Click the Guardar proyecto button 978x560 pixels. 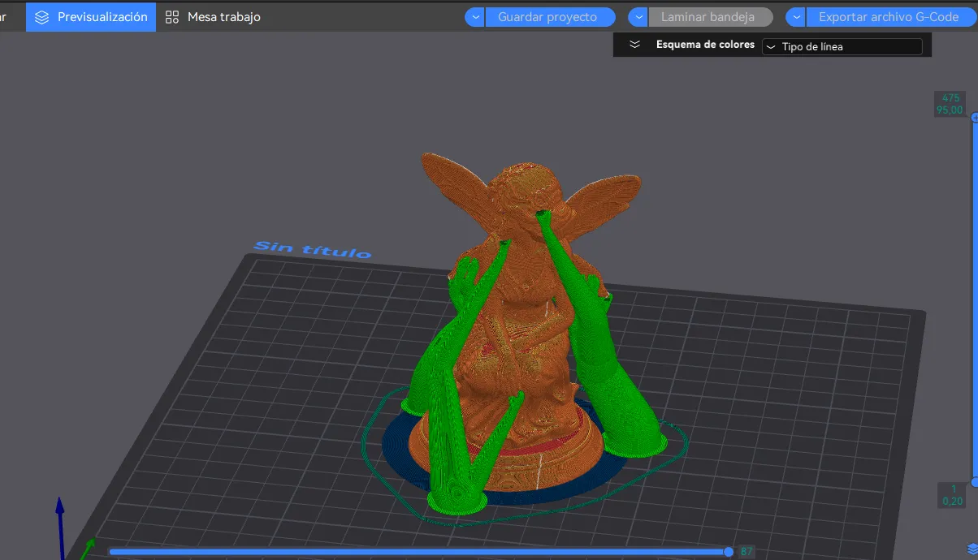pyautogui.click(x=550, y=17)
